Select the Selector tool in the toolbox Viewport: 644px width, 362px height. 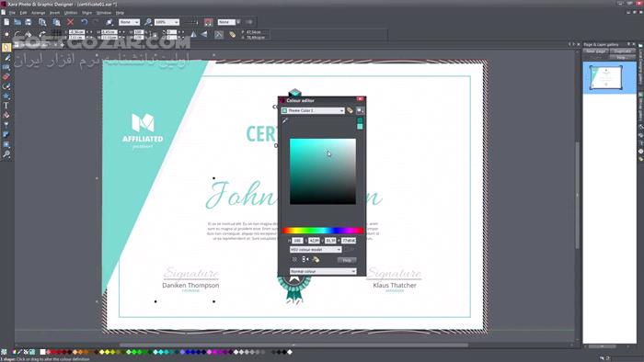[x=6, y=48]
